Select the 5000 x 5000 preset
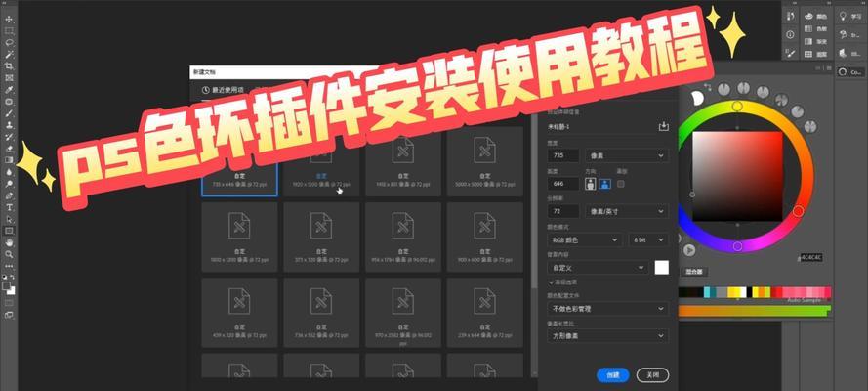The height and width of the screenshot is (391, 868). pos(485,160)
